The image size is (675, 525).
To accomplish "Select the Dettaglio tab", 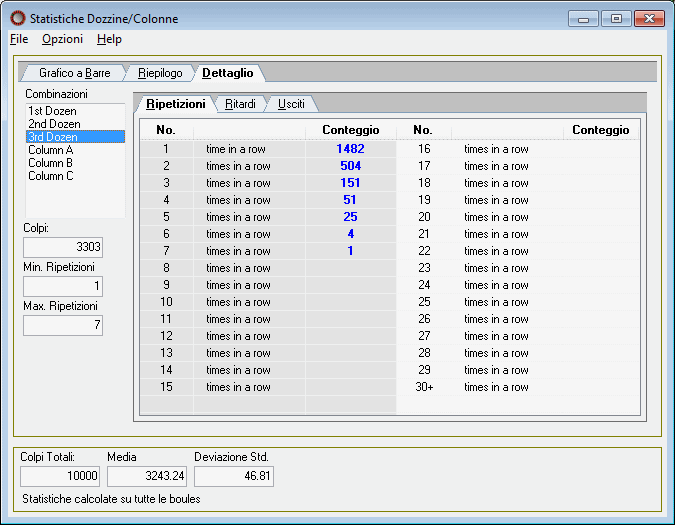I will tap(228, 73).
